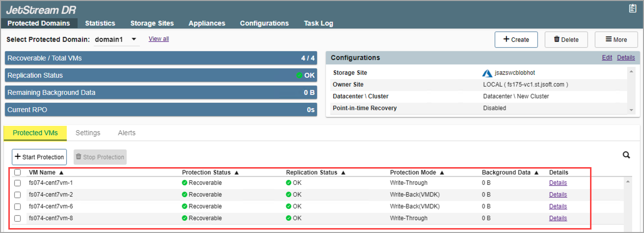Image resolution: width=644 pixels, height=233 pixels.
Task: Click the Delete protected domain button
Action: click(566, 39)
